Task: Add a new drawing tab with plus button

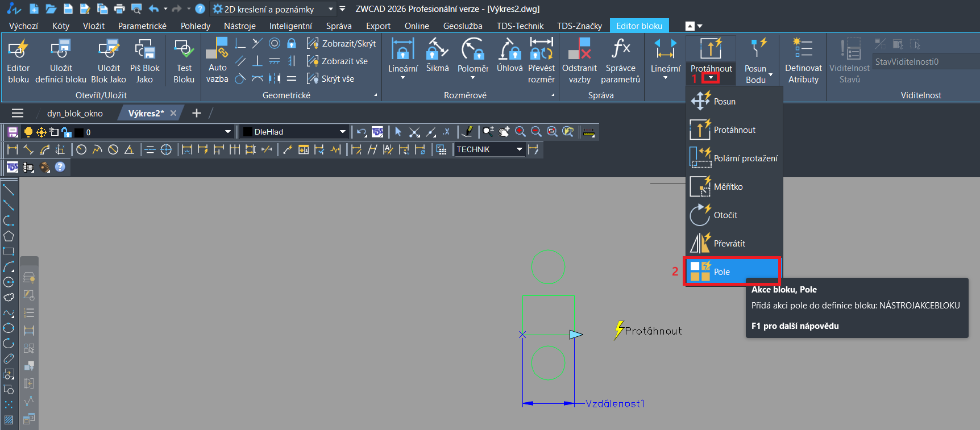Action: coord(197,114)
